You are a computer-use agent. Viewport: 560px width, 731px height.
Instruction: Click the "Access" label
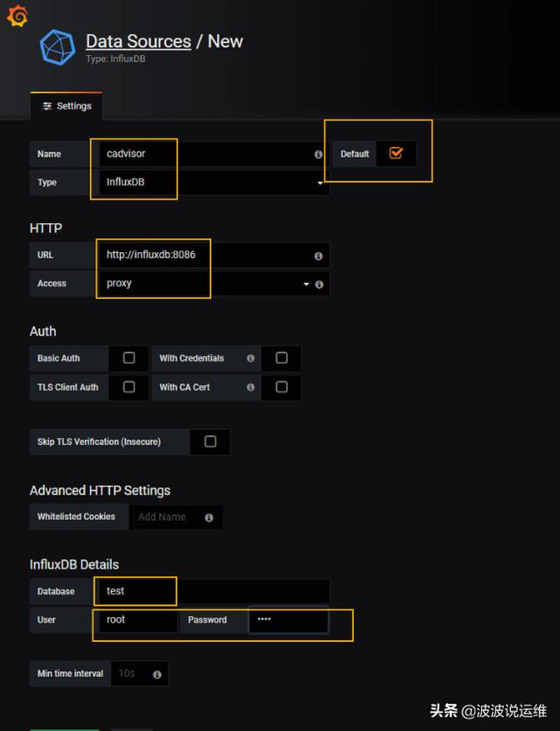(52, 284)
